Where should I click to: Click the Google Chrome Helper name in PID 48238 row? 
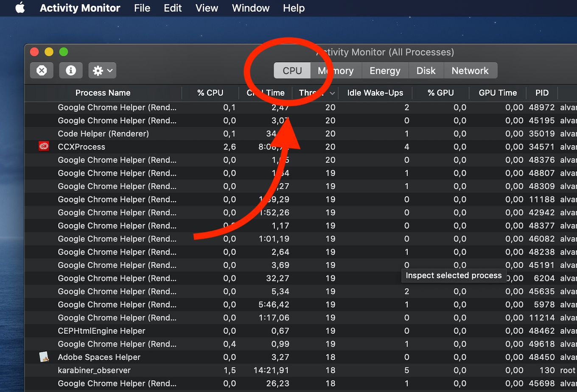117,252
